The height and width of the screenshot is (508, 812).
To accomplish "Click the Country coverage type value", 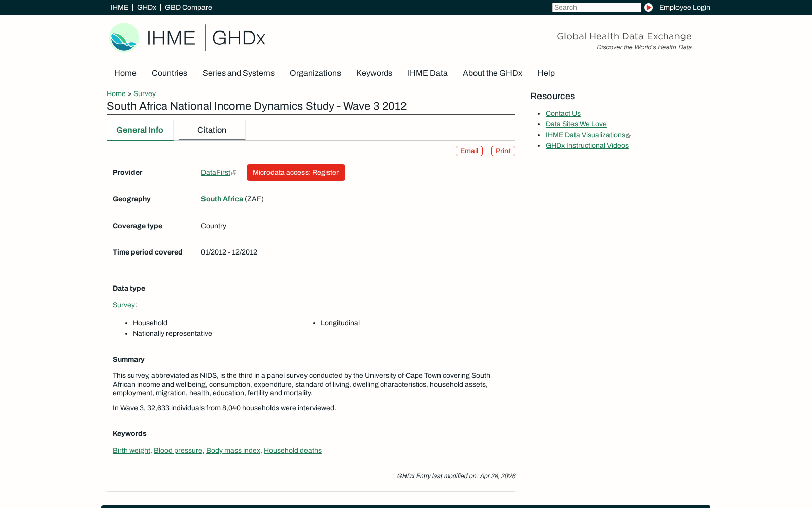I will 214,226.
